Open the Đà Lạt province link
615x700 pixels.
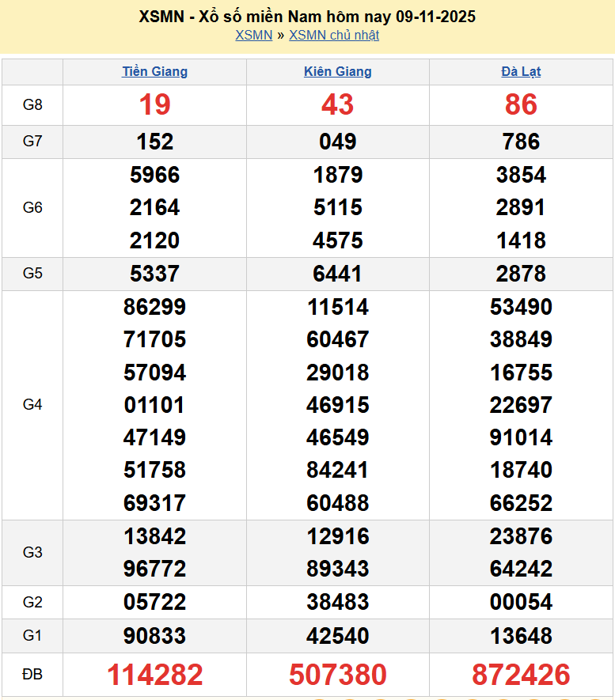[521, 71]
